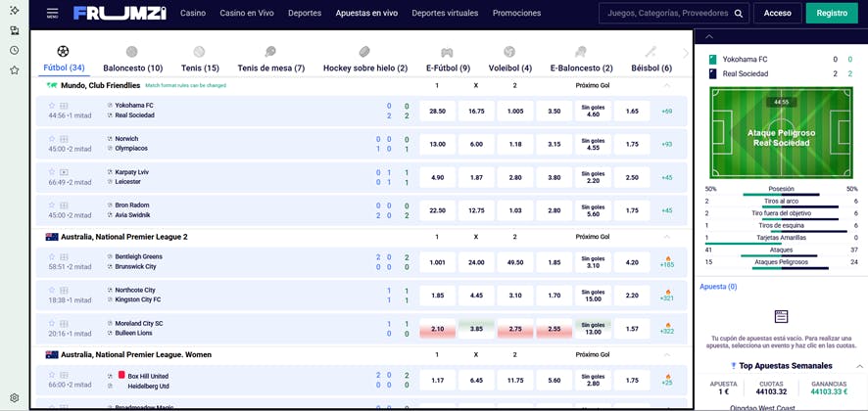Favorite the Yokohama FC match star
Viewport: 868px width, 411px height.
52,106
